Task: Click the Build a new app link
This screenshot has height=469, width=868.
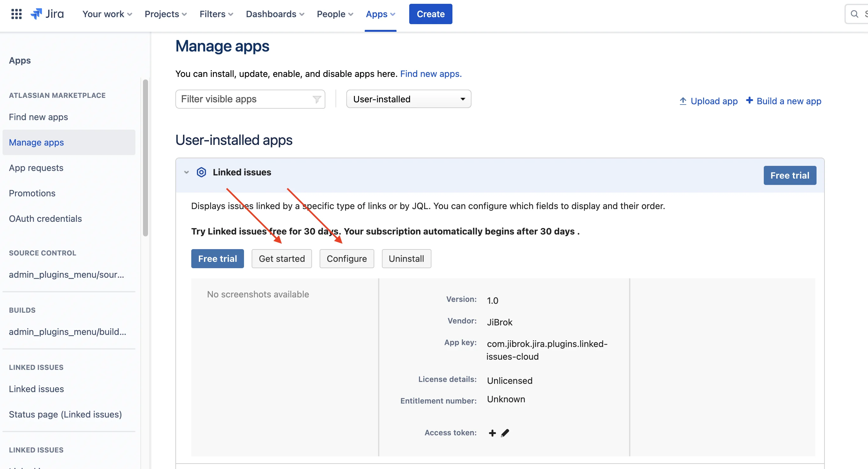Action: (x=789, y=101)
